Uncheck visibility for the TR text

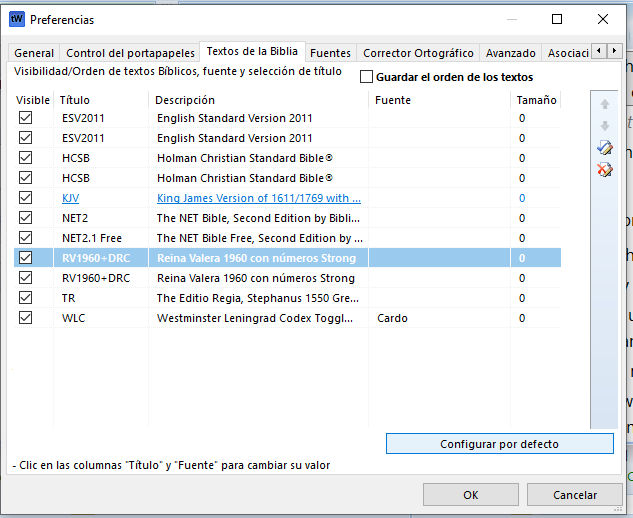[x=26, y=298]
